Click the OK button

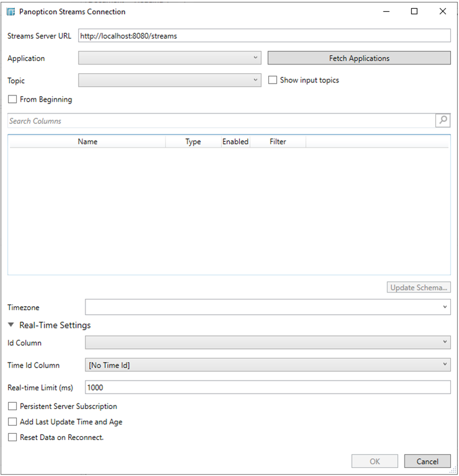[375, 461]
